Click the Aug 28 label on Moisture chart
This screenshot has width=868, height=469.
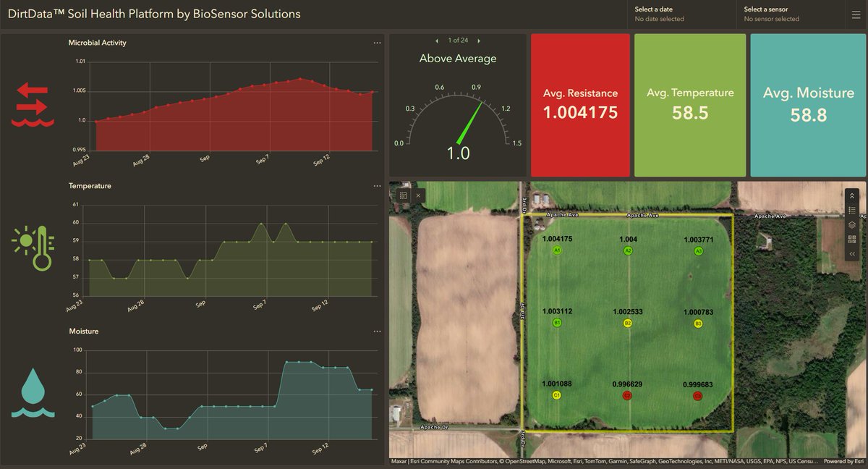(138, 449)
